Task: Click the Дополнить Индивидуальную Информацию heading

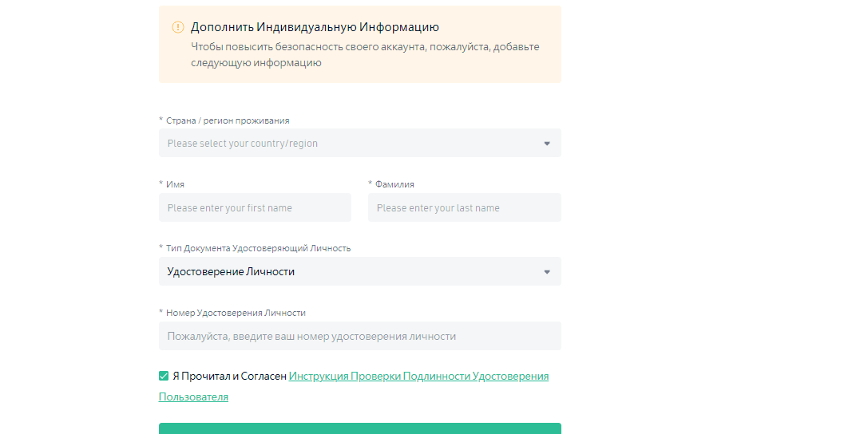Action: (x=315, y=27)
